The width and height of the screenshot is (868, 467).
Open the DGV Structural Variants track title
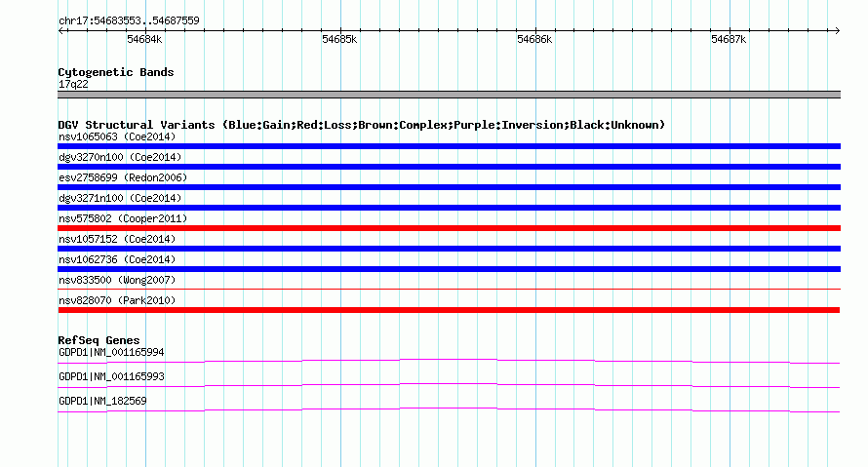[x=361, y=125]
